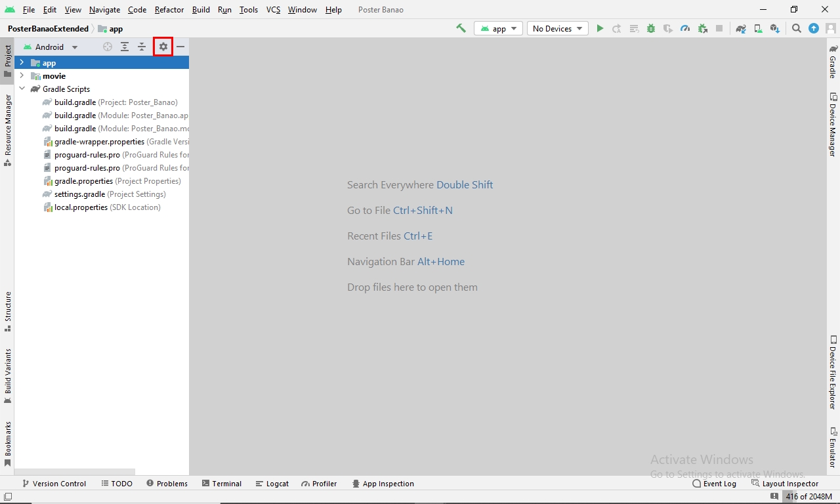The width and height of the screenshot is (840, 504).
Task: Toggle the Gradle tool window on right
Action: 833,62
